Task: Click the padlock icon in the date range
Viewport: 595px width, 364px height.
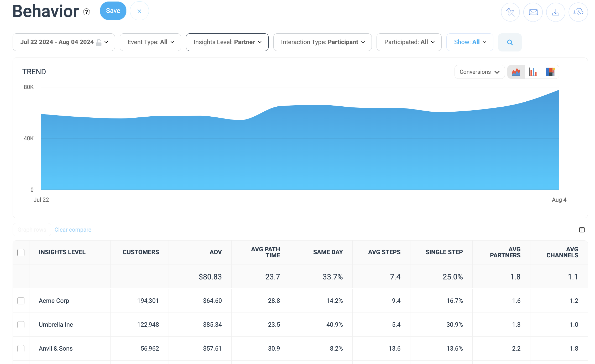Action: [99, 42]
